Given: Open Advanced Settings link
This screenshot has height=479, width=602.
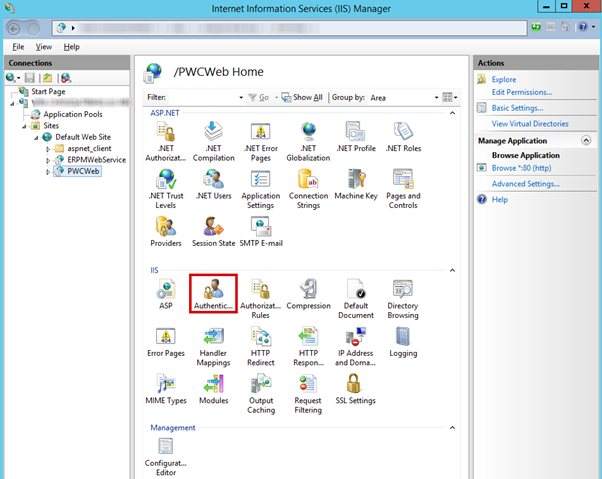Looking at the screenshot, I should tap(526, 183).
